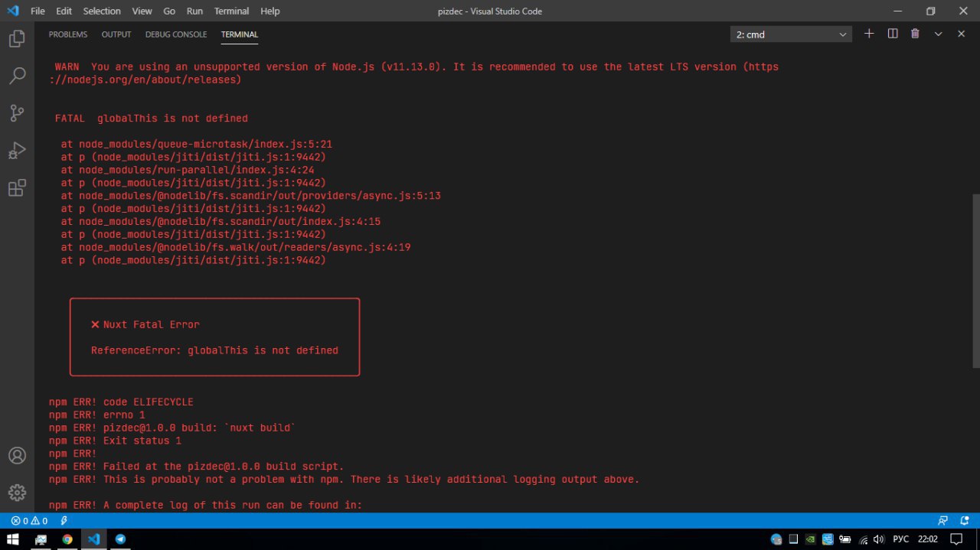This screenshot has width=980, height=550.
Task: Open the Source Control view
Action: [x=17, y=113]
